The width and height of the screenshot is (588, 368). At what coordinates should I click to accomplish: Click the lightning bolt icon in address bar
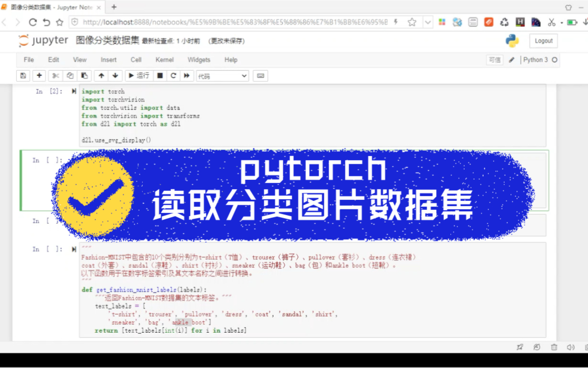point(396,22)
